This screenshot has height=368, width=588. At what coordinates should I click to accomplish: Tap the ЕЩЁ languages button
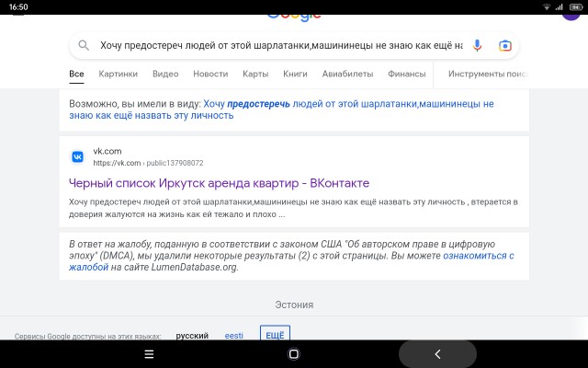click(x=275, y=334)
